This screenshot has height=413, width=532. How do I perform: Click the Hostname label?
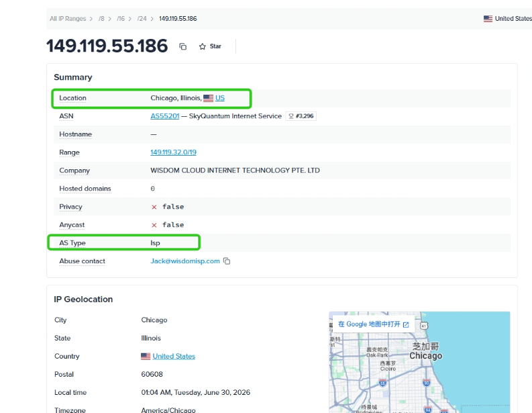75,134
